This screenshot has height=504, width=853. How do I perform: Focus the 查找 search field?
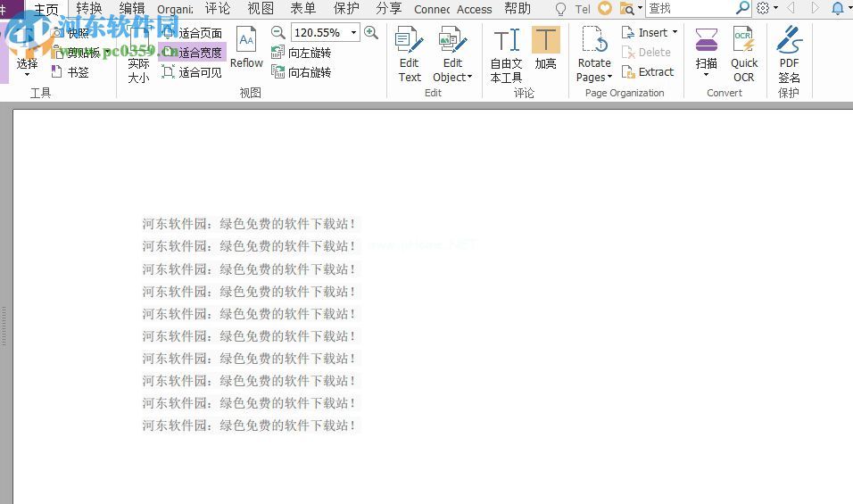pos(690,9)
